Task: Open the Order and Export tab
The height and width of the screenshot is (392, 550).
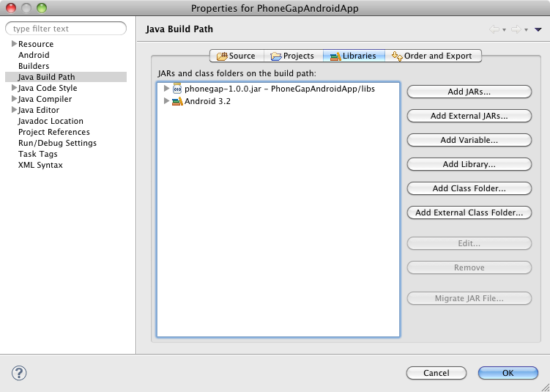Action: (433, 56)
